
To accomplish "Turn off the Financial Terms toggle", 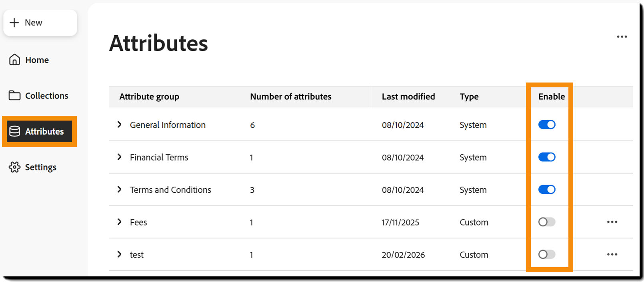I will point(547,157).
